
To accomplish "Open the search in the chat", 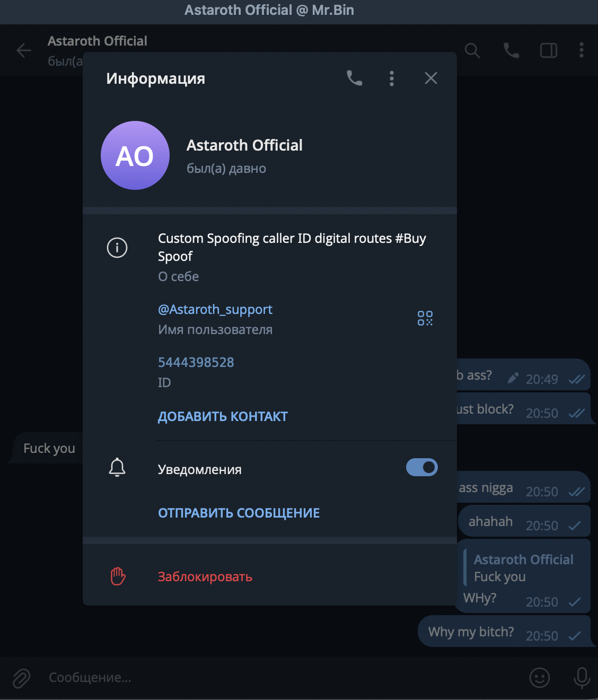I will (472, 50).
